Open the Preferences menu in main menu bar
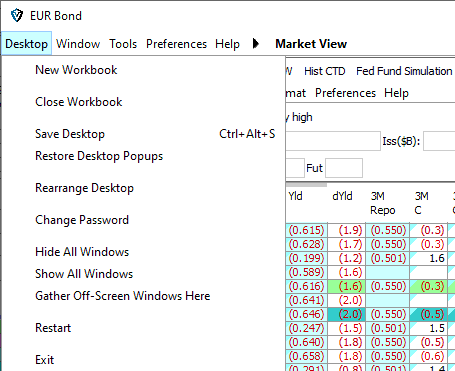Viewport: 455px width, 371px height. tap(176, 44)
